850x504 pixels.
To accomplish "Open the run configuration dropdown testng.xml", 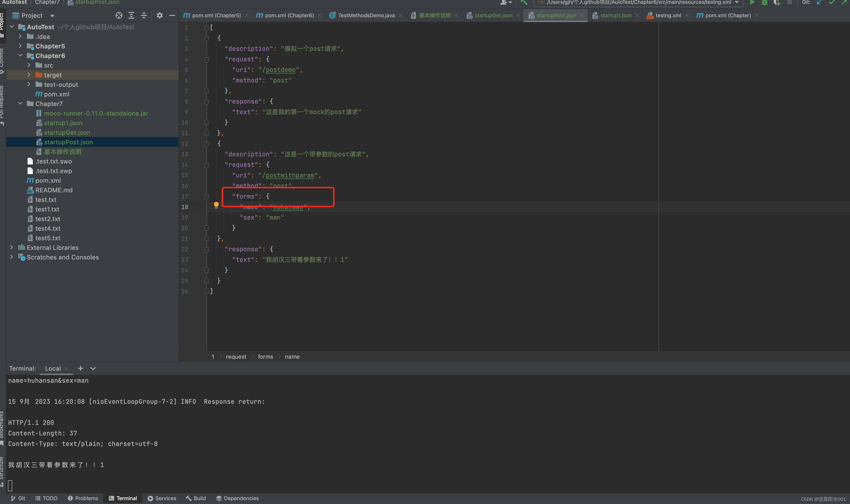I will (x=638, y=3).
